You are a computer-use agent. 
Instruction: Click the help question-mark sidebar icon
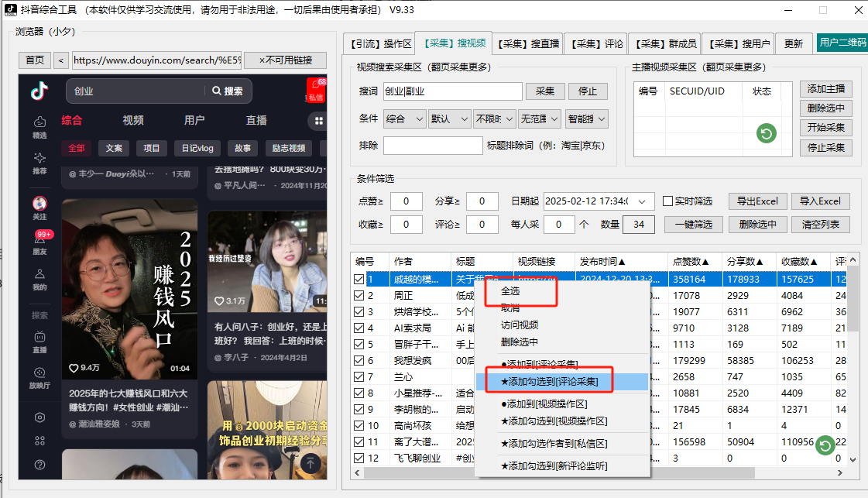[39, 465]
